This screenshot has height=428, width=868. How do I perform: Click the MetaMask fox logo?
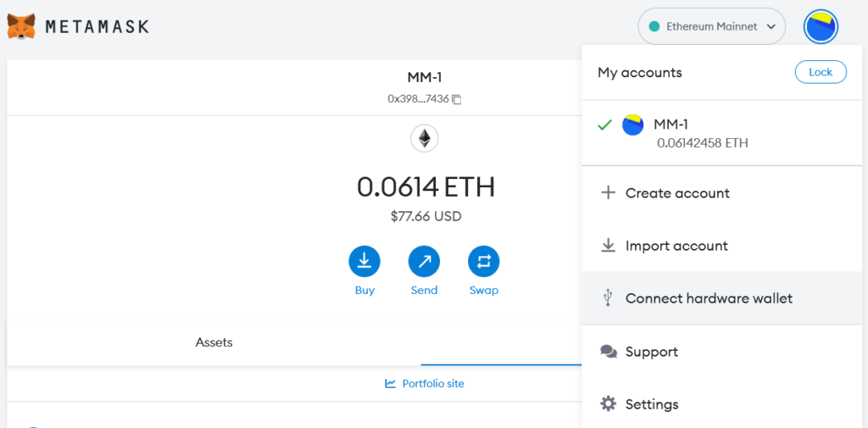coord(21,26)
